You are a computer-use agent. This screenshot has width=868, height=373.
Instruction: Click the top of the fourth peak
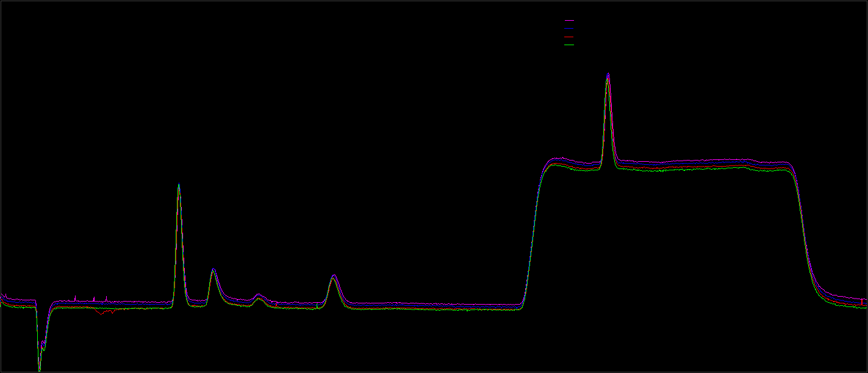point(333,277)
